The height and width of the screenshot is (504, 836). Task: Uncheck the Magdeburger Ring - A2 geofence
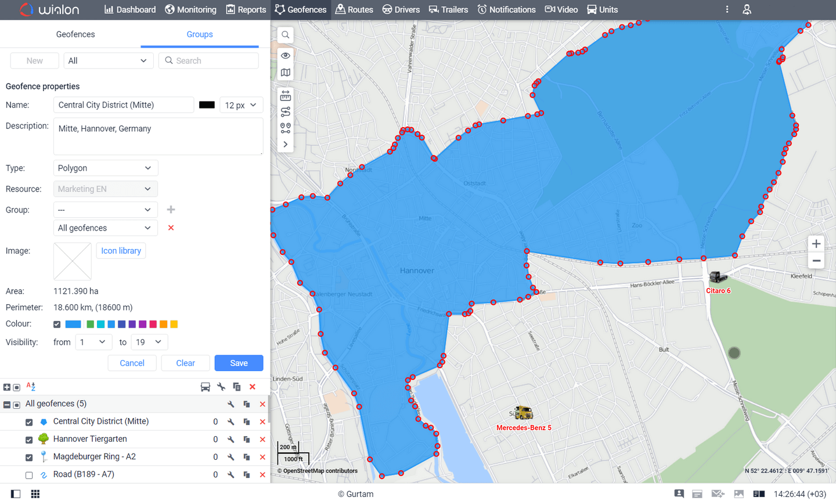[28, 457]
